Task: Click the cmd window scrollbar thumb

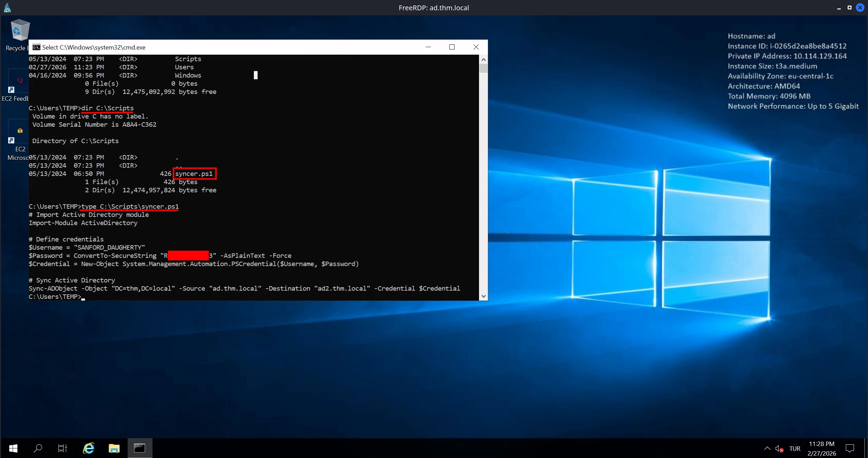Action: [x=483, y=68]
